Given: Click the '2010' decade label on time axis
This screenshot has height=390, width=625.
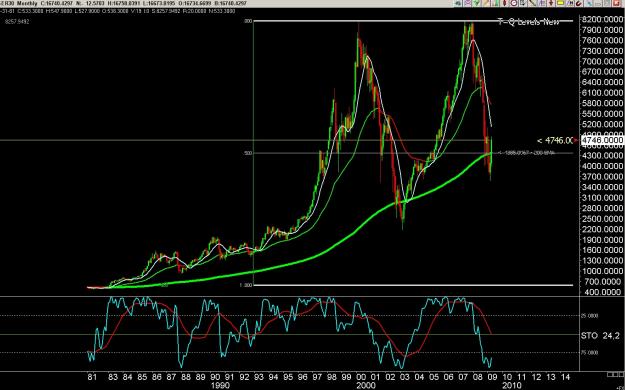Looking at the screenshot, I should coord(512,386).
